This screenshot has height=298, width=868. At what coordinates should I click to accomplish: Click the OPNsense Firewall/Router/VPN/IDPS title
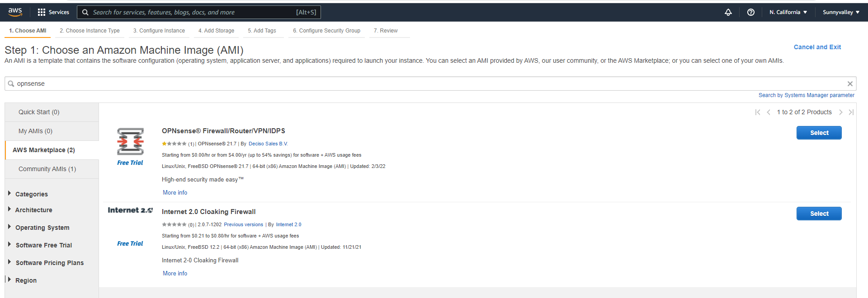(x=223, y=131)
